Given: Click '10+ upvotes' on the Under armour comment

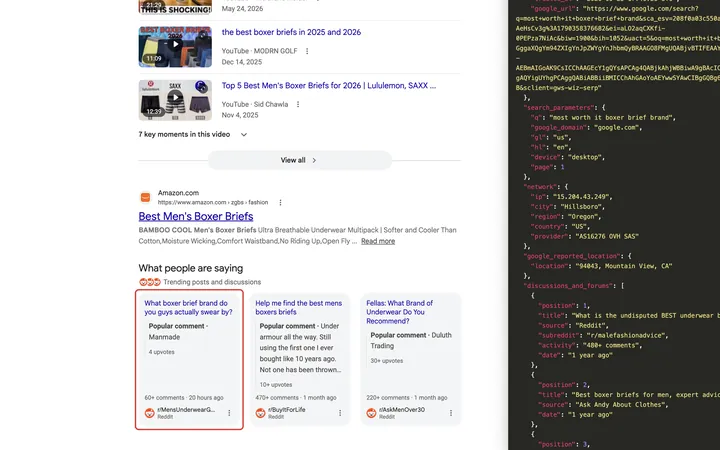Looking at the screenshot, I should 276,385.
